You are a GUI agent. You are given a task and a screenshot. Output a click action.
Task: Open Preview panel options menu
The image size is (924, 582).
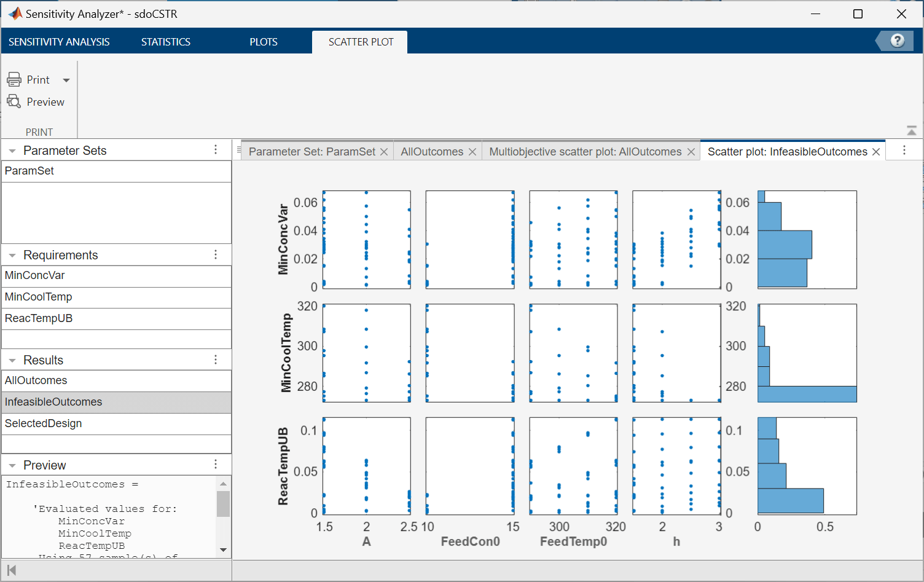click(216, 465)
